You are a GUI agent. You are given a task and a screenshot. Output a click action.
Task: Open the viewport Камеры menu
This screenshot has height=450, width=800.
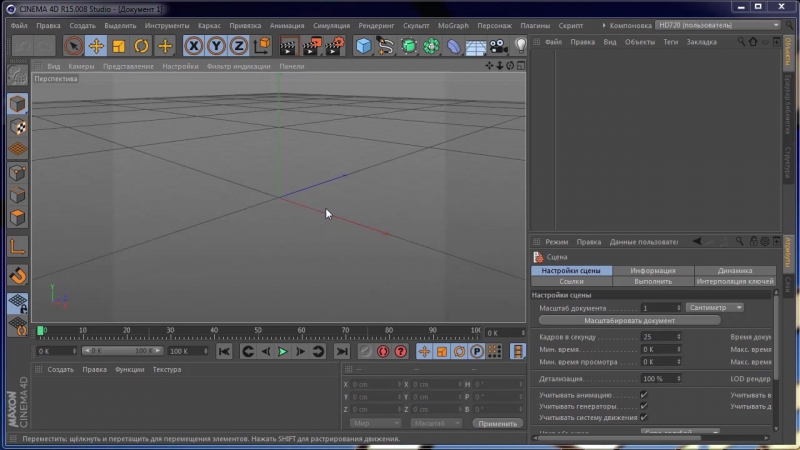(81, 66)
